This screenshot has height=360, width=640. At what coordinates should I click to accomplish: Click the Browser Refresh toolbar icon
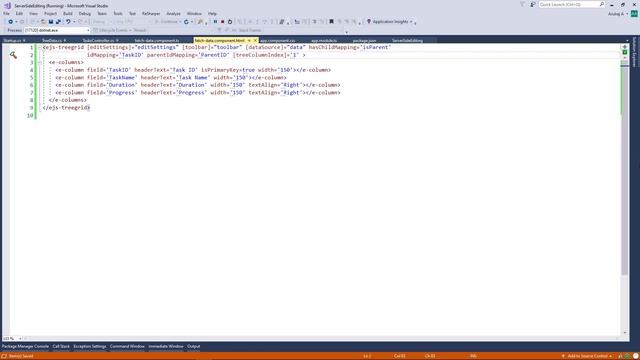coord(186,22)
